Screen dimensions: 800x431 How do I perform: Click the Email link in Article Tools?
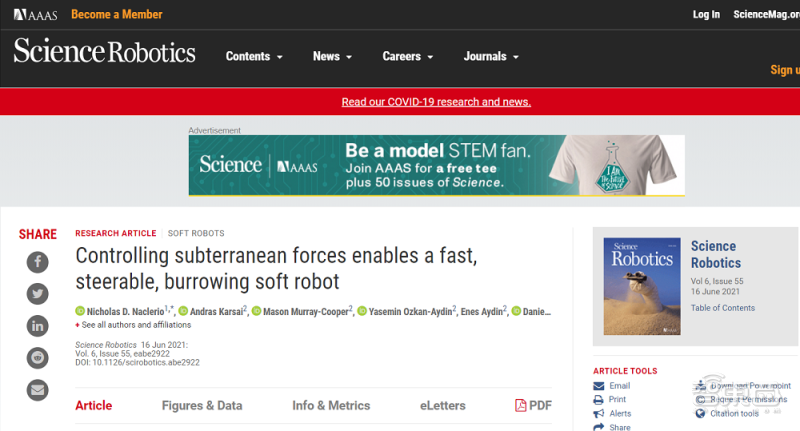(x=619, y=386)
